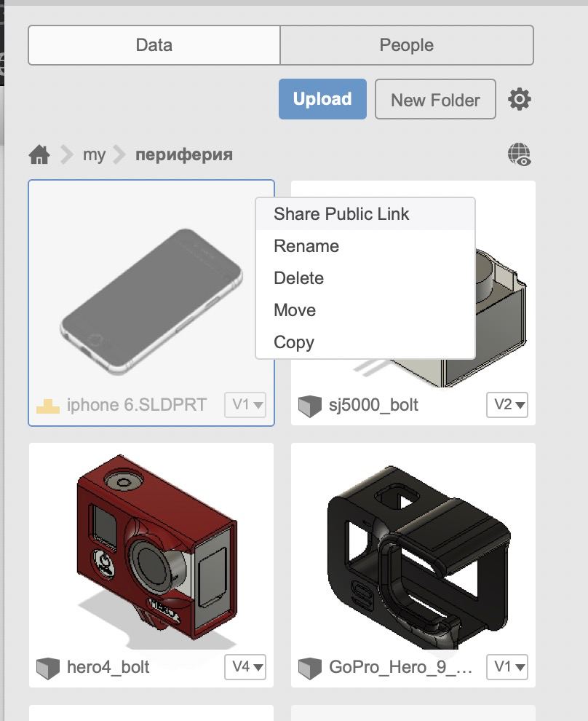This screenshot has height=721, width=588.
Task: Switch to the Data tab
Action: tap(154, 45)
